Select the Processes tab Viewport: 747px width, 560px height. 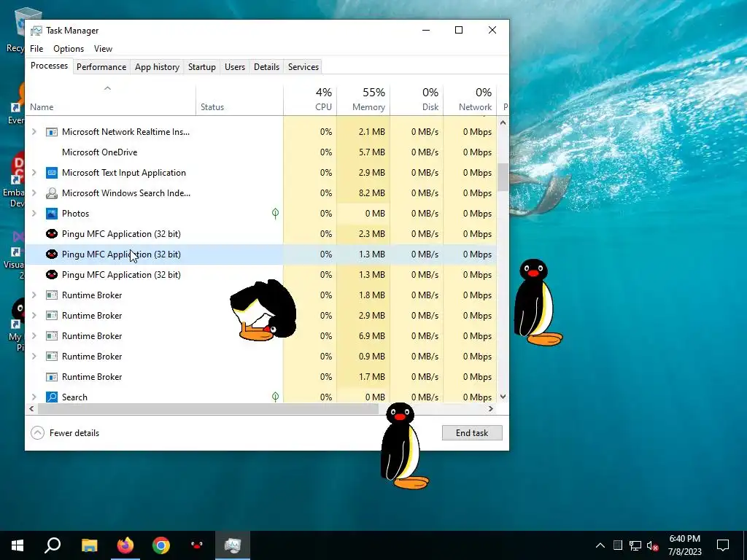pos(49,66)
